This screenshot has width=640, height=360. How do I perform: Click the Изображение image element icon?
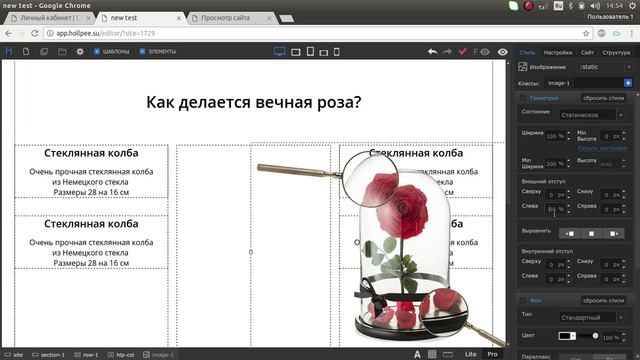coord(522,67)
